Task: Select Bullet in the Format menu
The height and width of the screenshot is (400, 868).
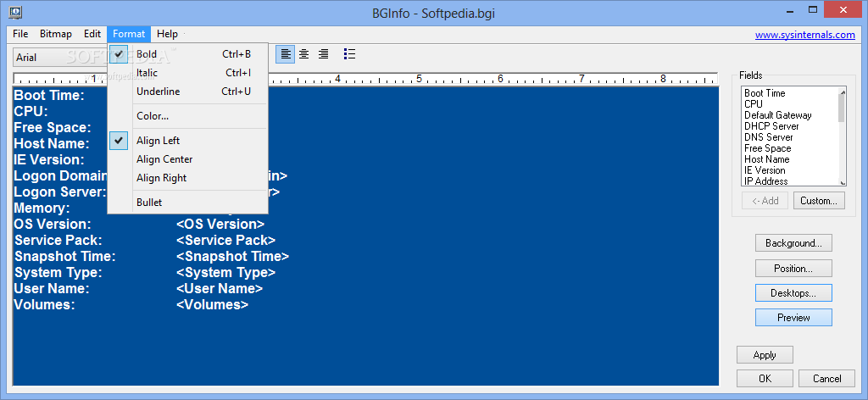Action: [187, 203]
